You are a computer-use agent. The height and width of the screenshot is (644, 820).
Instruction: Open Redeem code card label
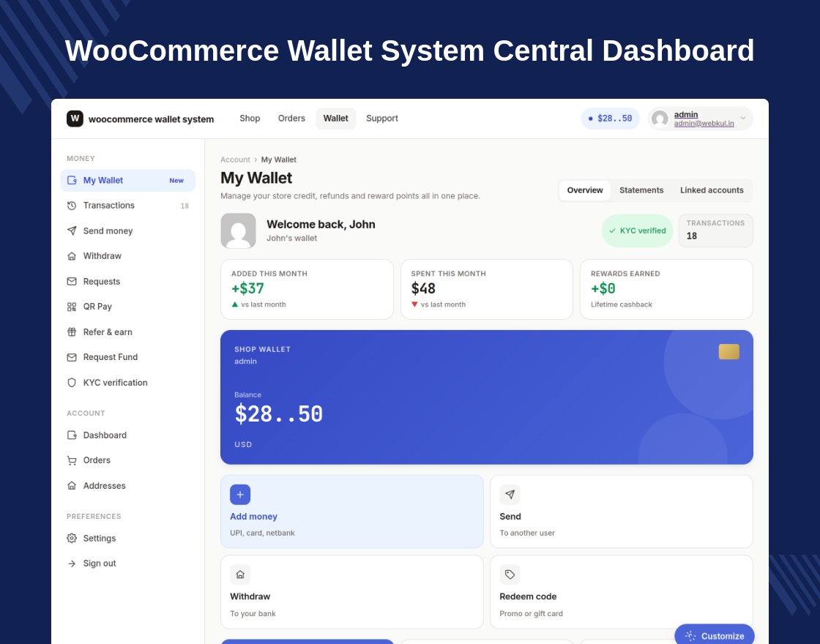528,596
